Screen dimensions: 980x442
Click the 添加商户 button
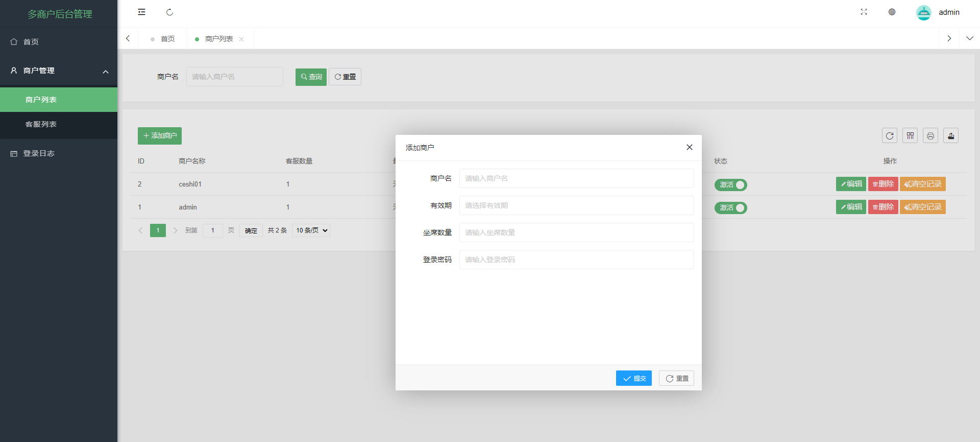pyautogui.click(x=160, y=136)
